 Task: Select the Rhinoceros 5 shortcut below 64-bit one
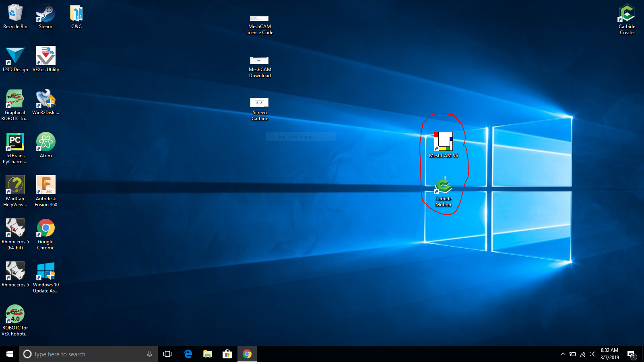point(15,275)
